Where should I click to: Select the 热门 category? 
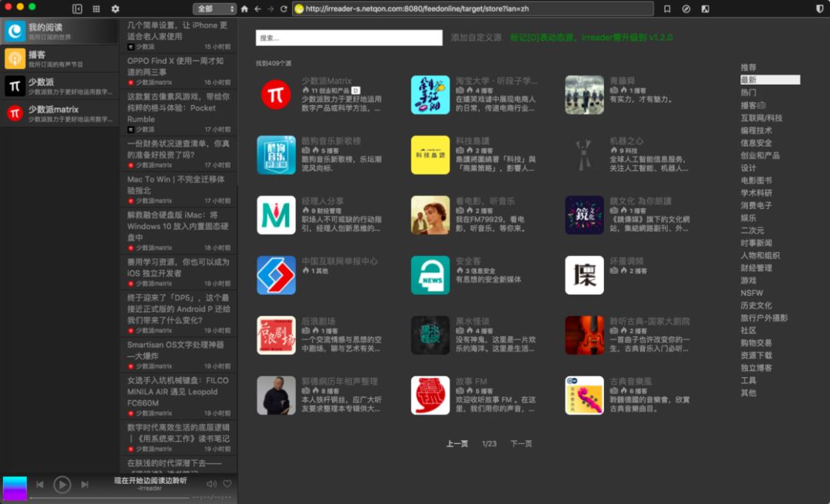click(x=749, y=93)
